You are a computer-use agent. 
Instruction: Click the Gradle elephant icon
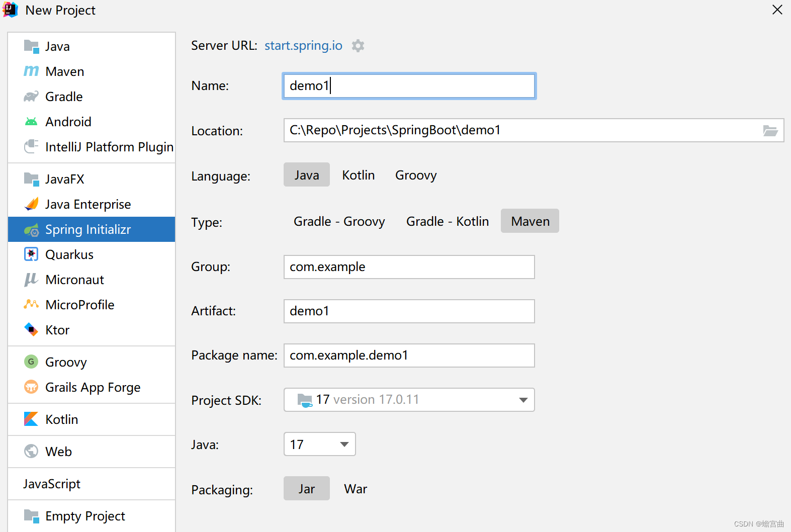31,97
